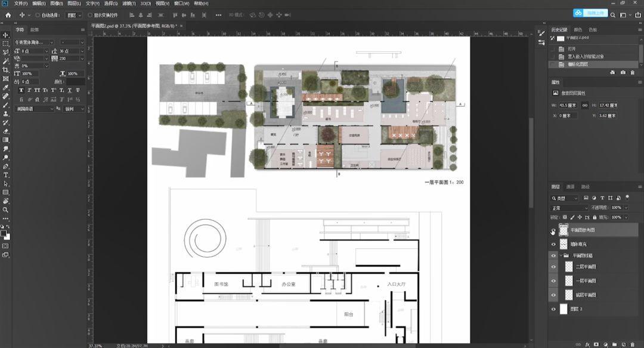Click the foreground color swatch
644x348 pixels.
click(x=4, y=233)
